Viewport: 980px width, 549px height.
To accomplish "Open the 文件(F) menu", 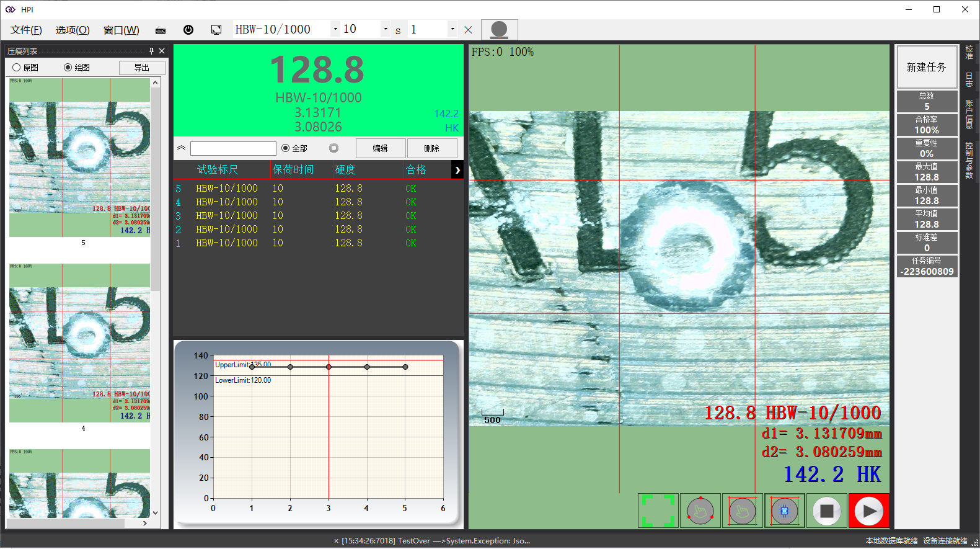I will (x=26, y=30).
